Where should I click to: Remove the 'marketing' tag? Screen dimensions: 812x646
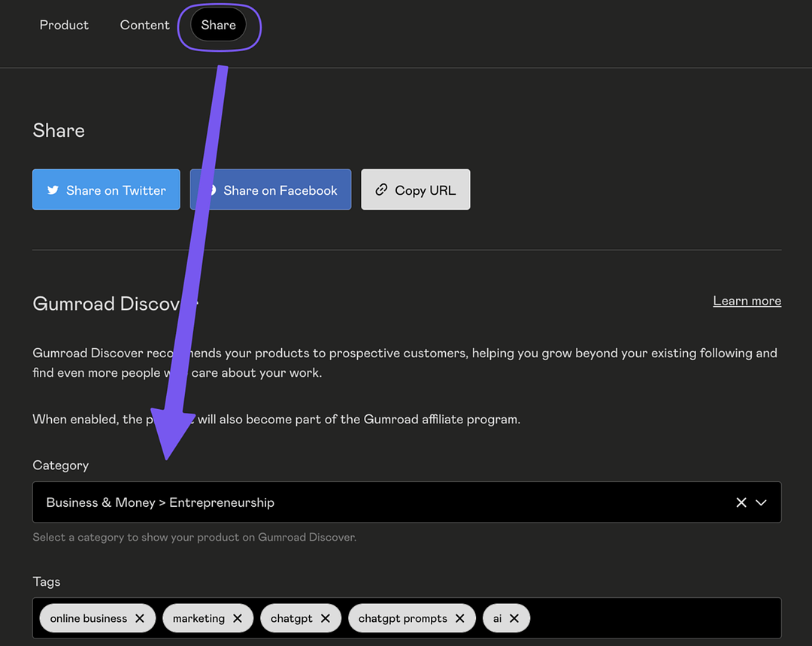point(238,618)
